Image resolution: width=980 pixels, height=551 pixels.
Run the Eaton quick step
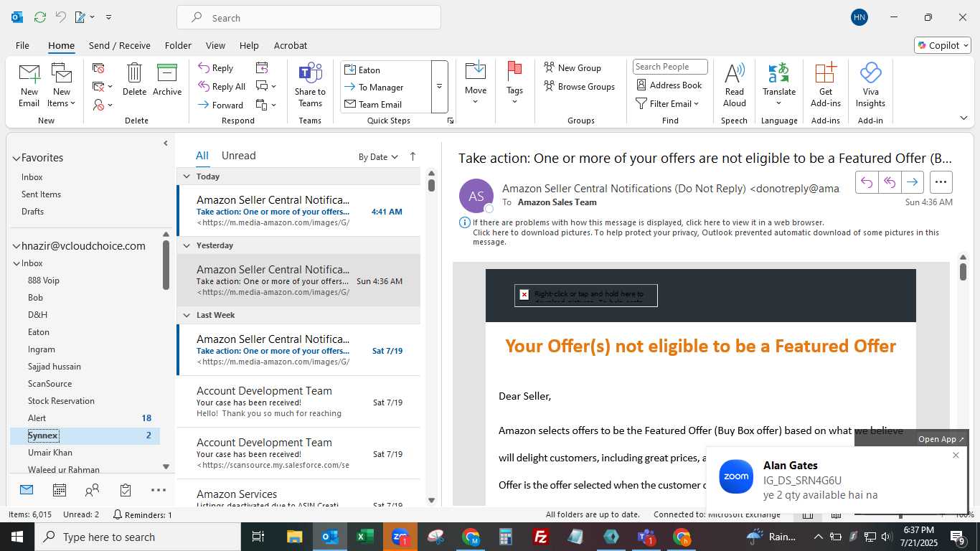[386, 70]
